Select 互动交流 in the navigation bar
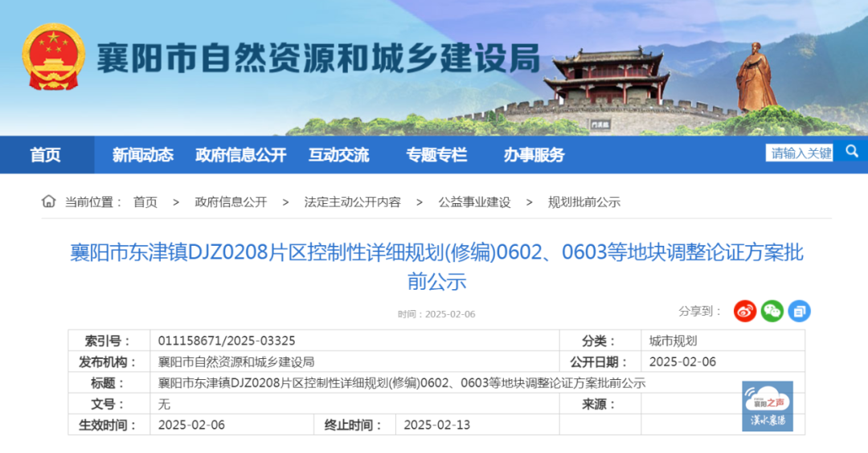This screenshot has height=453, width=868. pos(338,155)
